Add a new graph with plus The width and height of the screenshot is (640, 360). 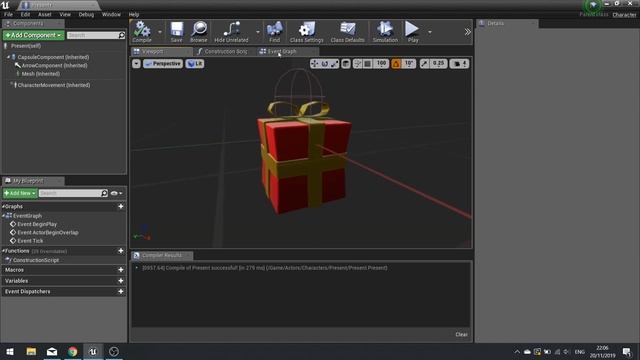pyautogui.click(x=120, y=207)
